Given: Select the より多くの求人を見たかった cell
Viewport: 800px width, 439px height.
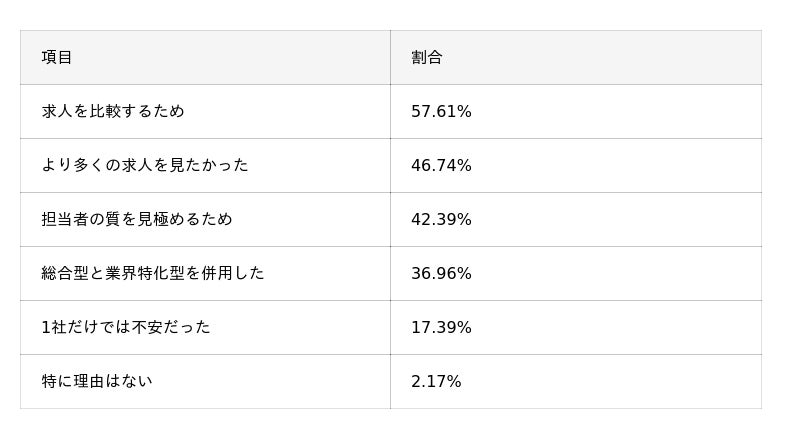Looking at the screenshot, I should (x=145, y=166).
